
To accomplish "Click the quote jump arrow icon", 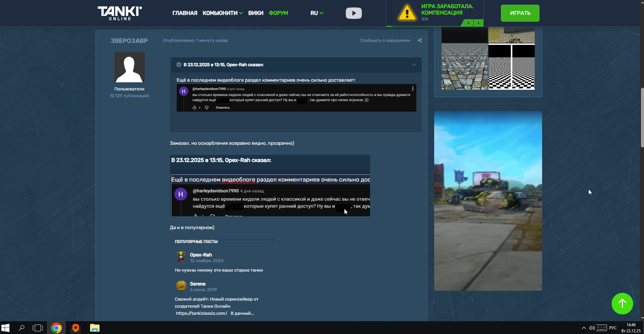I will coord(414,65).
